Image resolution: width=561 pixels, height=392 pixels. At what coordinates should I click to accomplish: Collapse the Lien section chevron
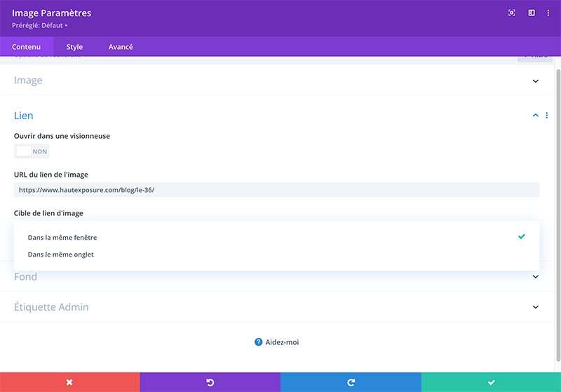[536, 115]
